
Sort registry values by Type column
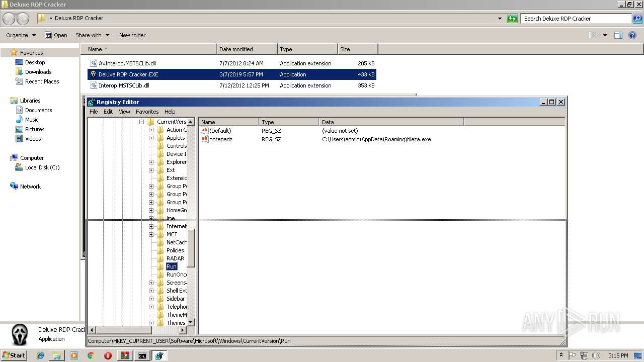[289, 122]
